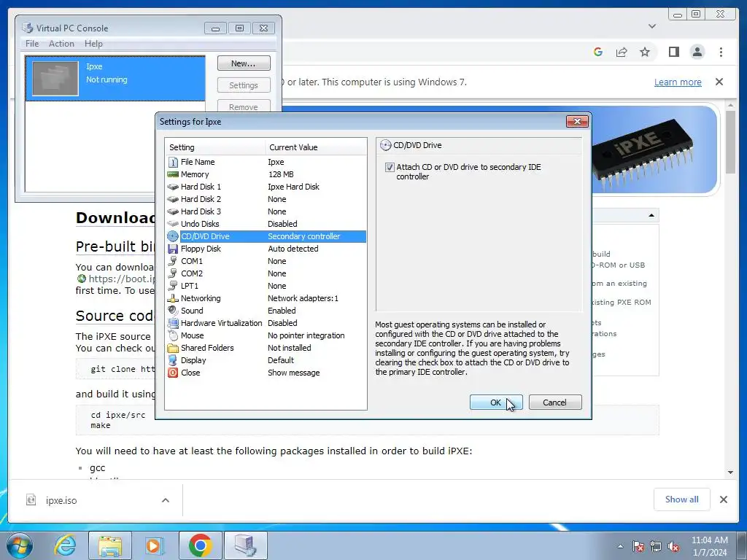This screenshot has height=560, width=747.
Task: Select the 'No pointer integration' value
Action: coord(306,335)
